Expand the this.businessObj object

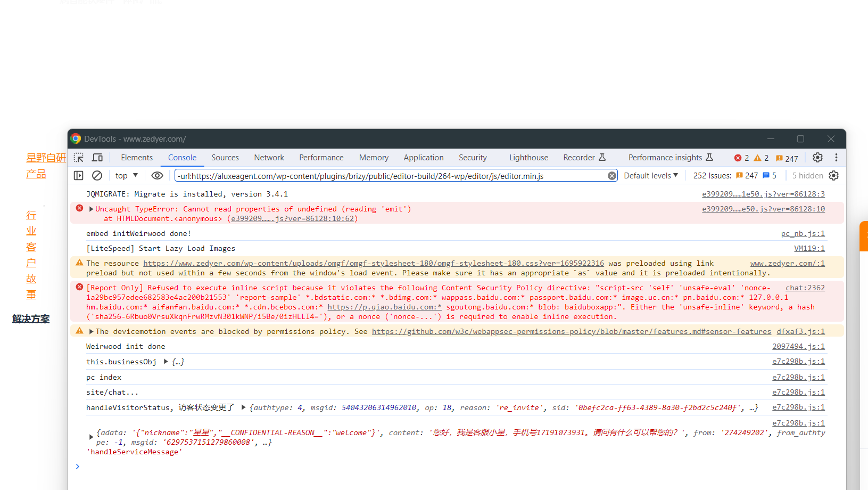(166, 362)
